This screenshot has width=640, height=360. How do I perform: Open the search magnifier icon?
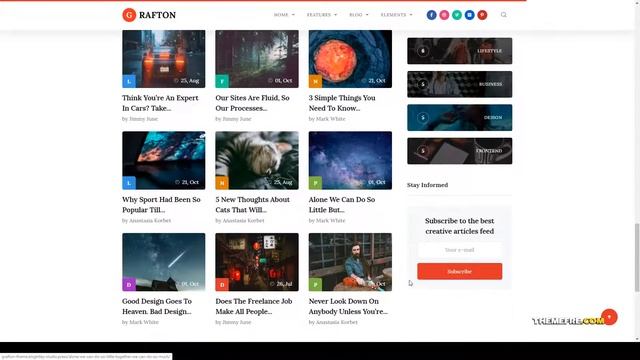pos(504,15)
